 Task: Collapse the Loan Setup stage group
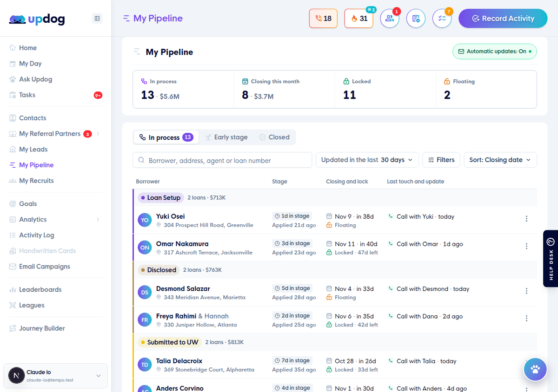161,198
